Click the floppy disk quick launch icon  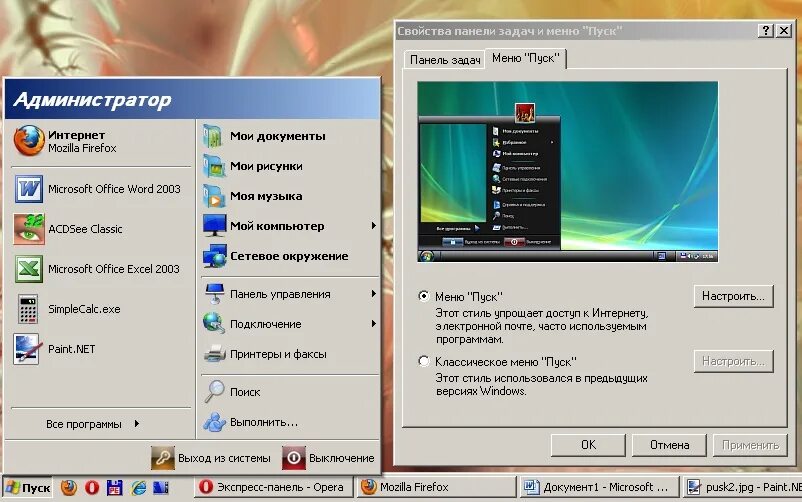click(115, 487)
